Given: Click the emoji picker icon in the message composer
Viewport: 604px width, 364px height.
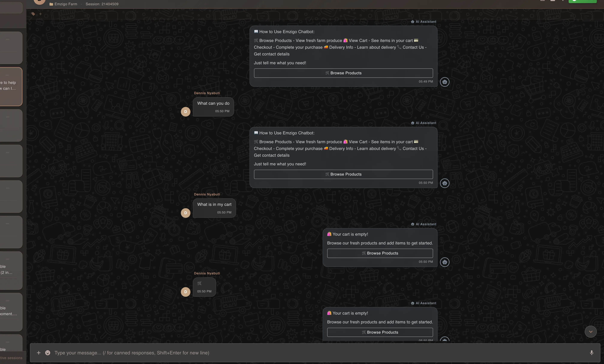Looking at the screenshot, I should (x=48, y=353).
